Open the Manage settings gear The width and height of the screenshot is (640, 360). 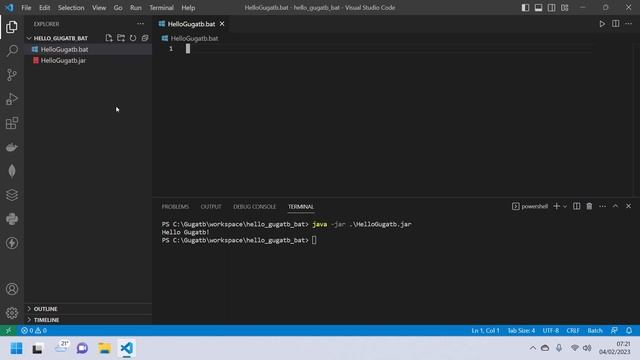click(12, 313)
